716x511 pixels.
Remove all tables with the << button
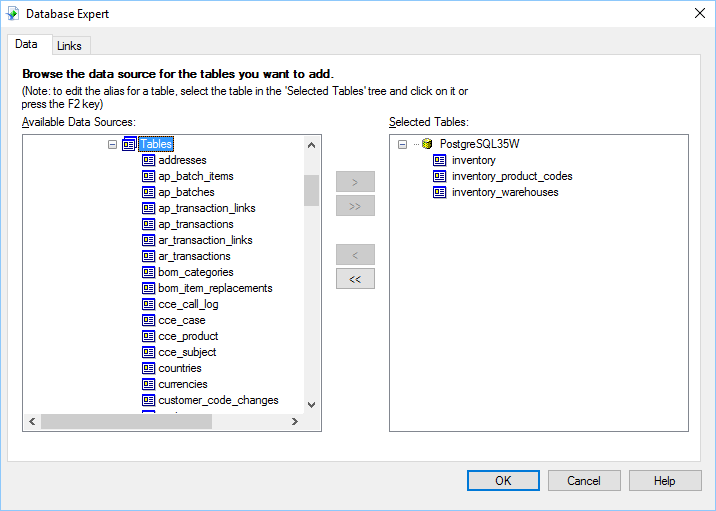click(355, 279)
